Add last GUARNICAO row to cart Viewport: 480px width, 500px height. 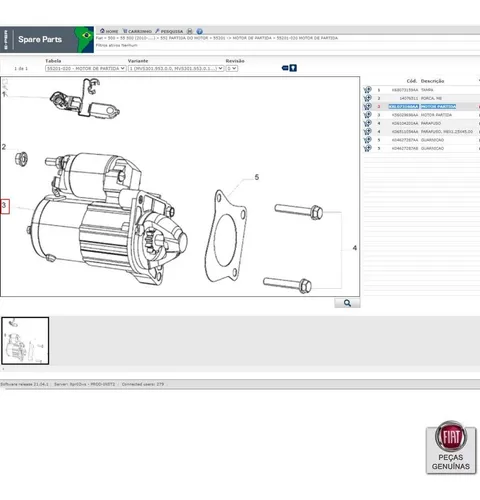(367, 148)
